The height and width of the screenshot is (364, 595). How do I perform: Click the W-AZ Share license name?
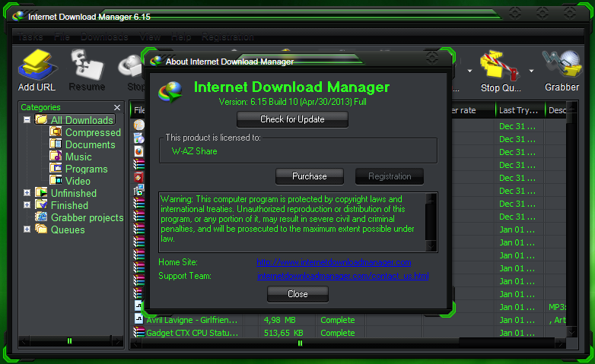[x=194, y=151]
